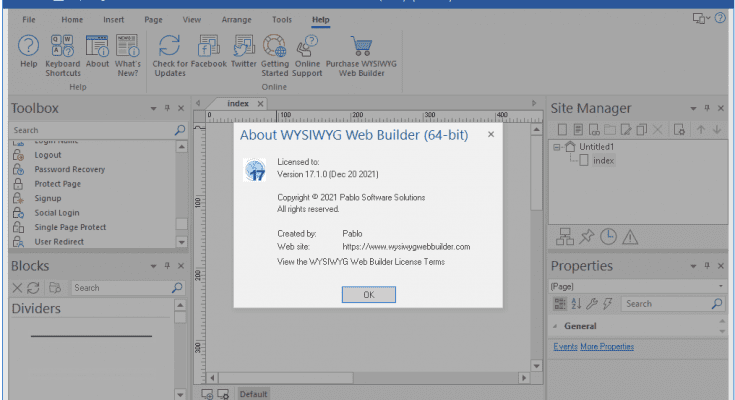This screenshot has width=735, height=400.
Task: Check for Updates in the ribbon
Action: pos(170,56)
